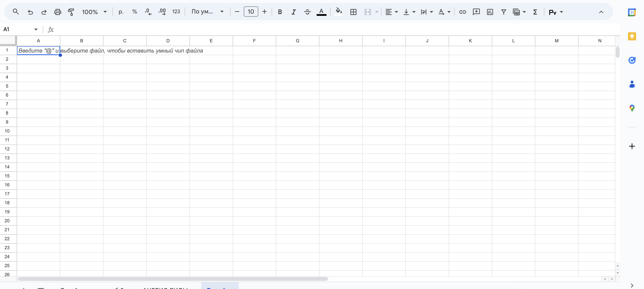Open the A1 name box dropdown
The height and width of the screenshot is (289, 644).
[x=36, y=29]
